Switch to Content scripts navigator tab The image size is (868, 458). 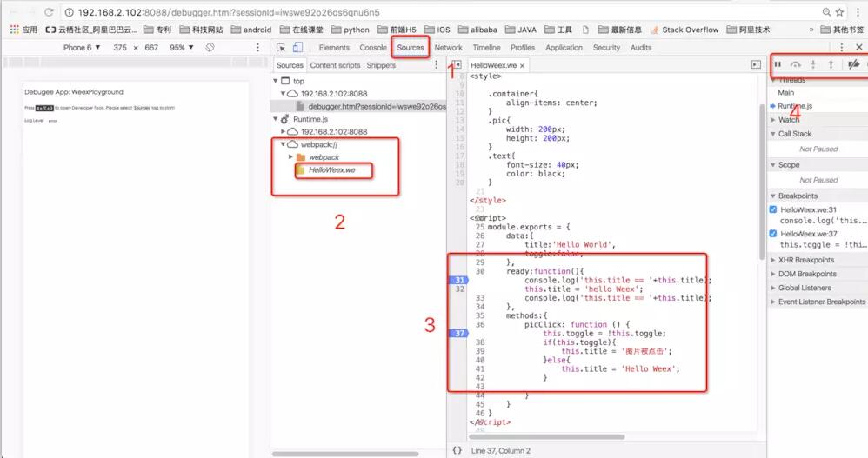pos(335,65)
